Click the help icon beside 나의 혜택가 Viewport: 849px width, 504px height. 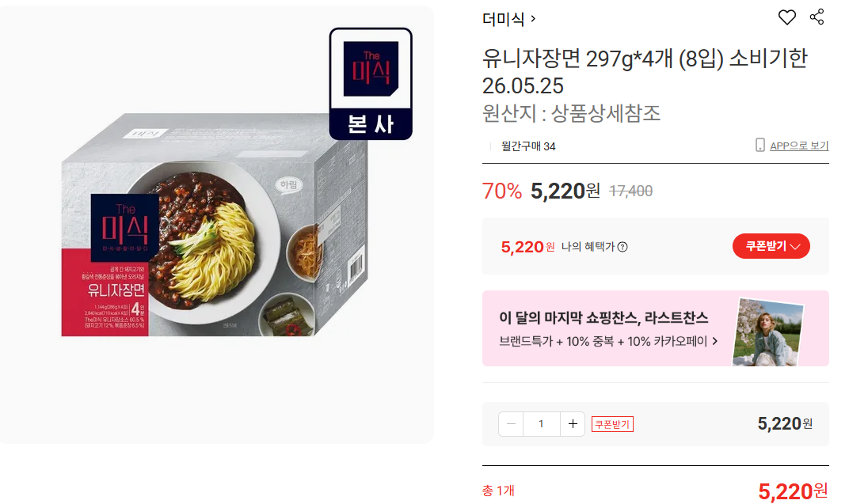pos(622,247)
